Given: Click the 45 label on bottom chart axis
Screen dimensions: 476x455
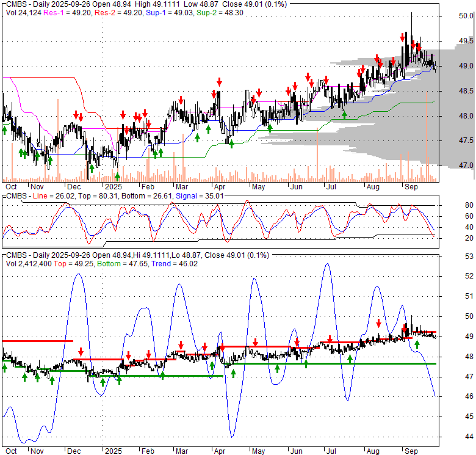Looking at the screenshot, I should click(x=469, y=417).
